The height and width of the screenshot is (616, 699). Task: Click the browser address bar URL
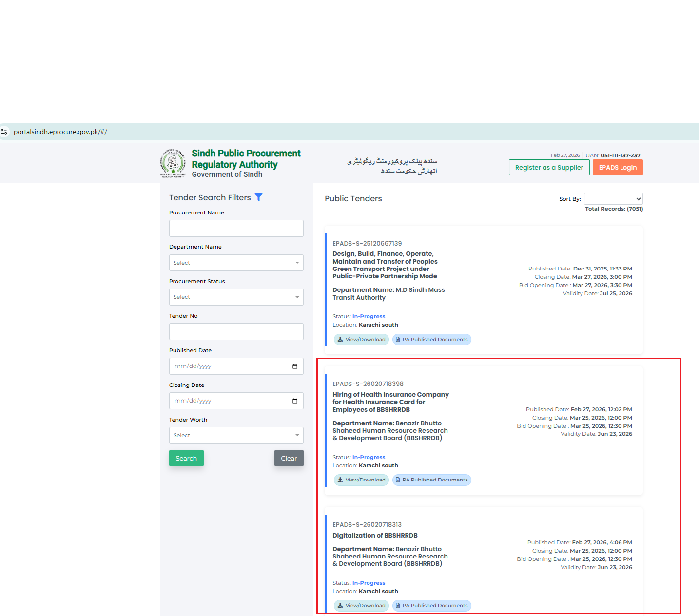point(60,132)
